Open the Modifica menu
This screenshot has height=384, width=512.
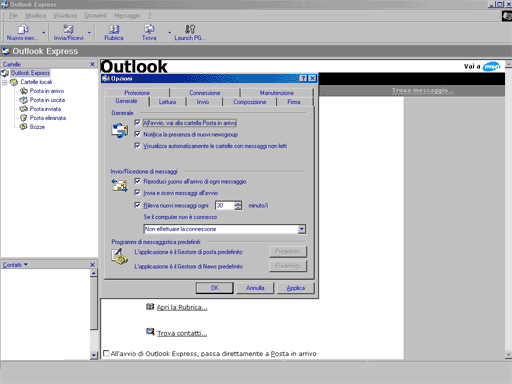click(35, 16)
